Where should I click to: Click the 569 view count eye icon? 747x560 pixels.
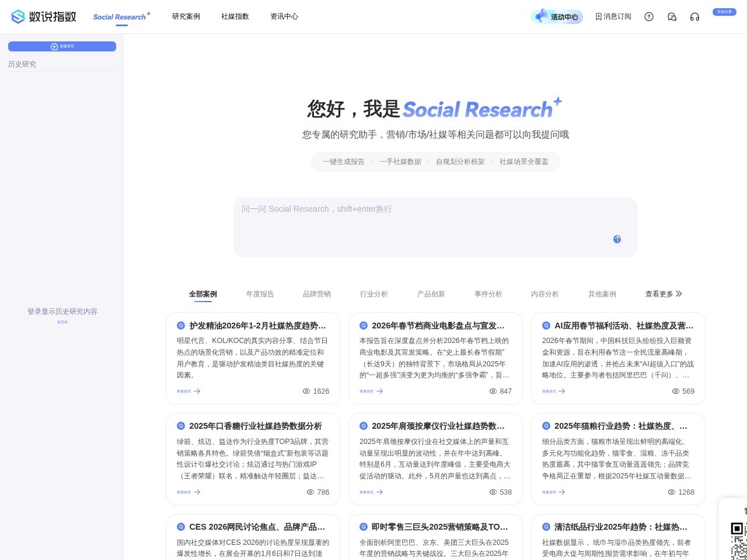[676, 391]
